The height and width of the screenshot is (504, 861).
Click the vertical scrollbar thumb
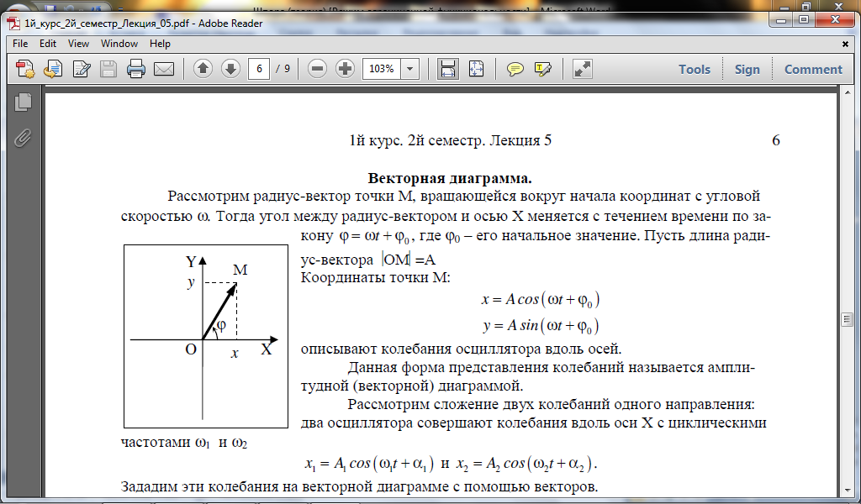pyautogui.click(x=846, y=320)
